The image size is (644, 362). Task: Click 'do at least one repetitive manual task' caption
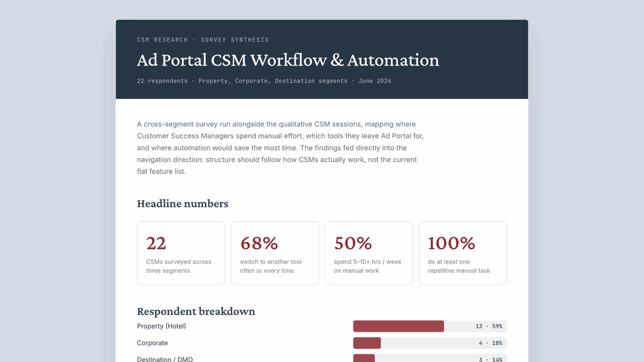tap(459, 267)
